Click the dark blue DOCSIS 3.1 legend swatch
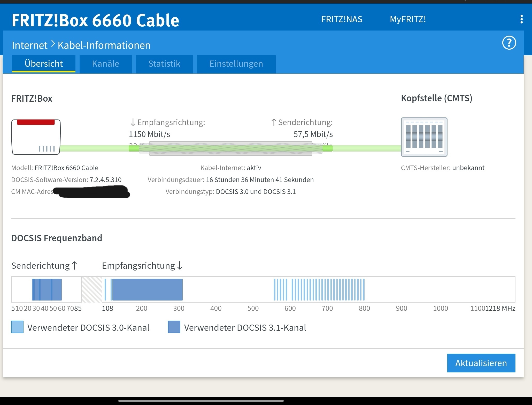Viewport: 532px width, 405px height. click(x=174, y=327)
